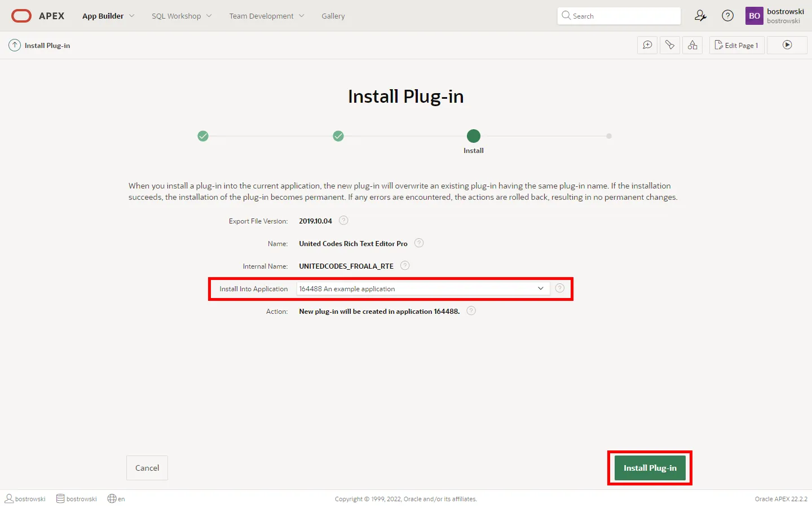Click the Oracle APEX logo icon
Viewport: 812px width, 508px height.
21,16
